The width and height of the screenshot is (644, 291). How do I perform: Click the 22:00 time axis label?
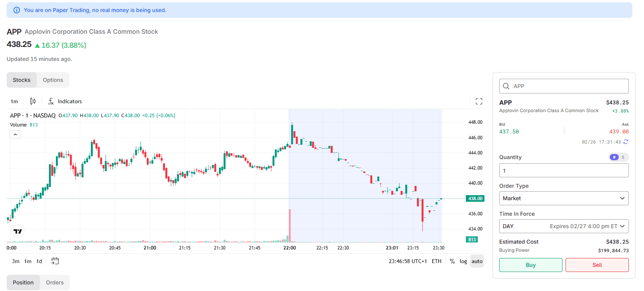[x=290, y=248]
